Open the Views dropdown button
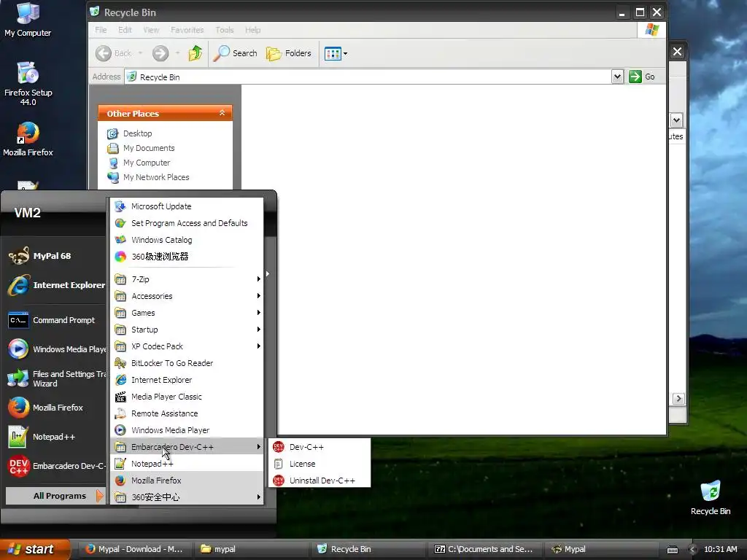The width and height of the screenshot is (747, 560). [336, 53]
